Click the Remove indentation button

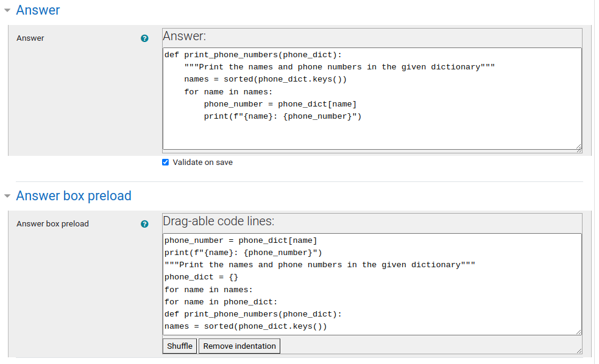239,346
